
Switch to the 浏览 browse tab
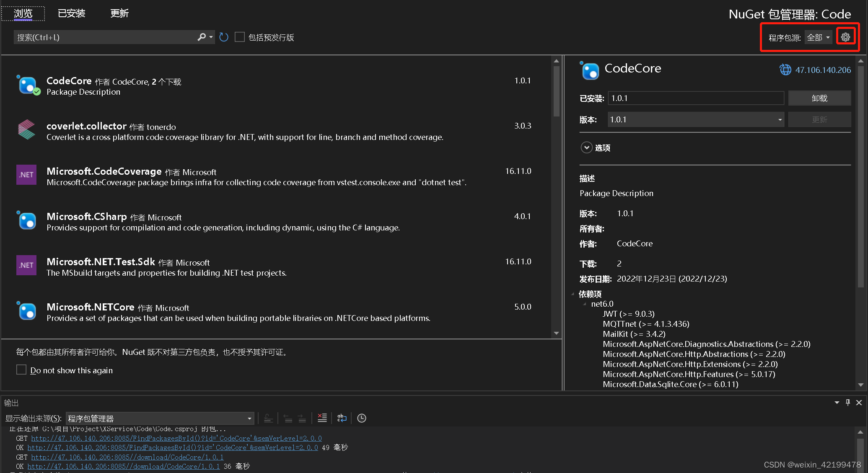point(23,13)
